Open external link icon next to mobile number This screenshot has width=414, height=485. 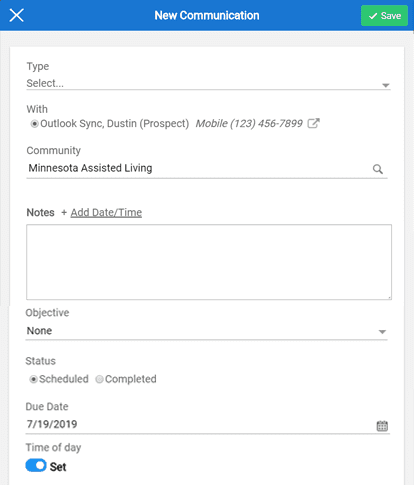[x=313, y=123]
